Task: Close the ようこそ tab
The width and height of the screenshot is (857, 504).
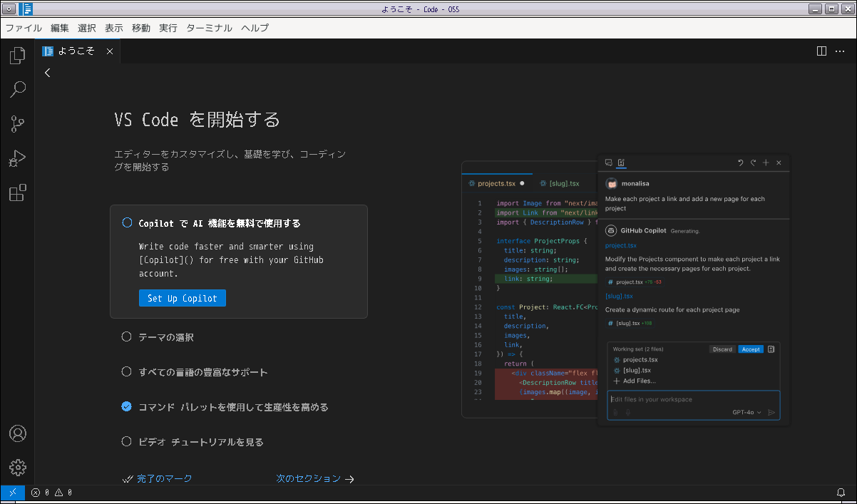Action: click(x=110, y=51)
